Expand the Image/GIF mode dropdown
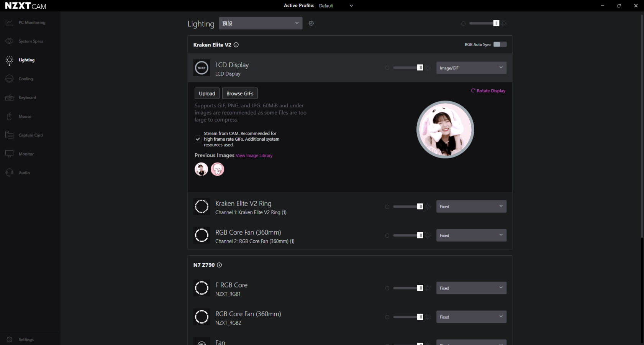Screen dimensions: 644x345 [x=471, y=68]
